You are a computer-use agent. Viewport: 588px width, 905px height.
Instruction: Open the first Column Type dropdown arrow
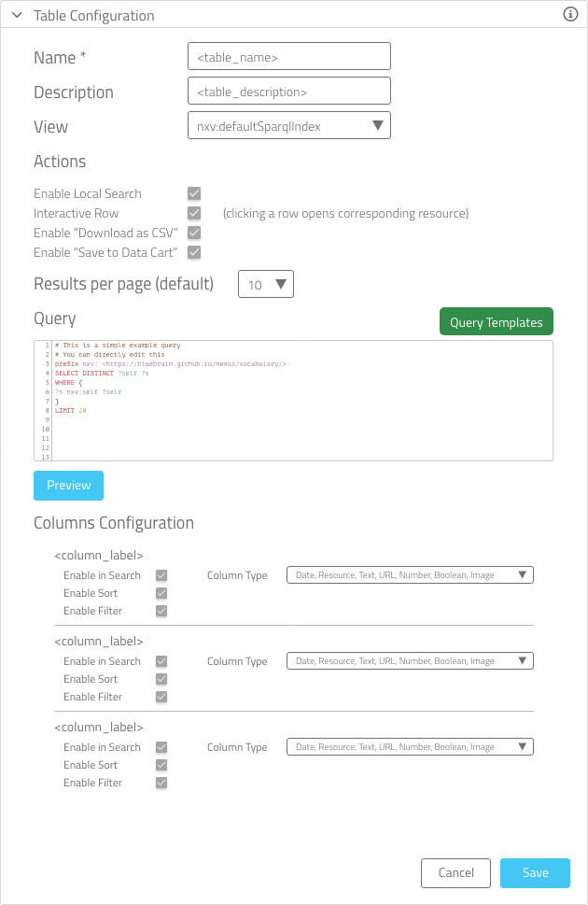point(523,574)
